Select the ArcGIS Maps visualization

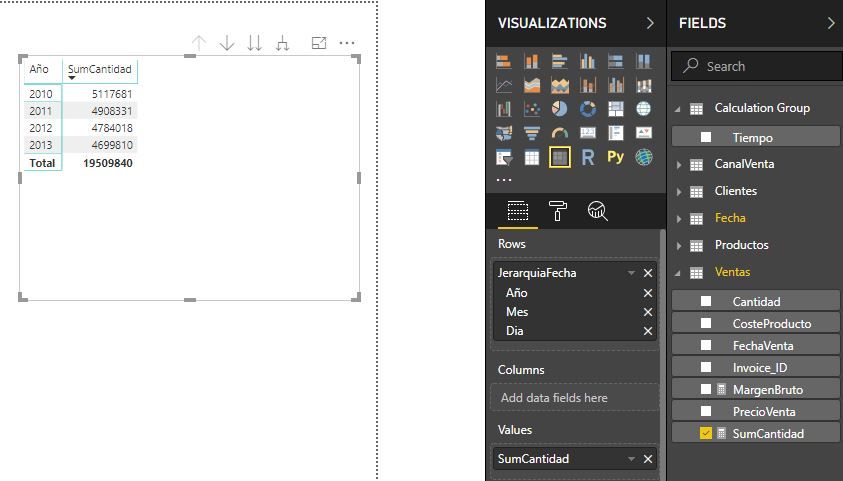[x=644, y=157]
